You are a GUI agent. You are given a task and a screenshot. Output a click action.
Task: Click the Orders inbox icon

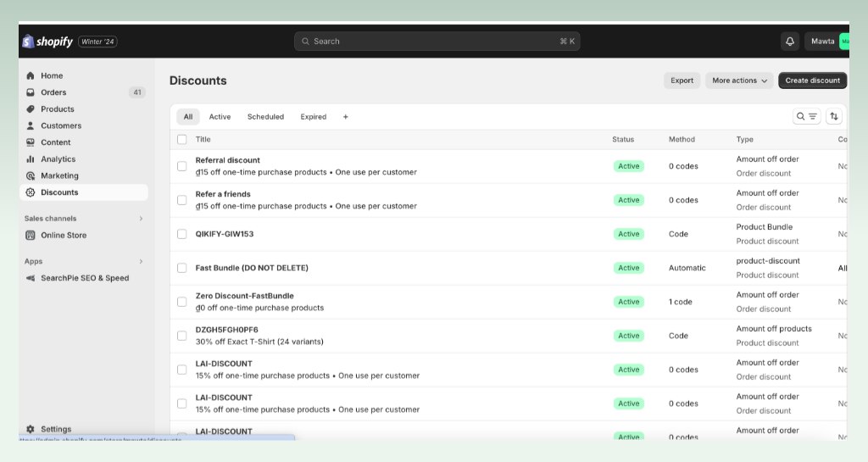tap(31, 92)
